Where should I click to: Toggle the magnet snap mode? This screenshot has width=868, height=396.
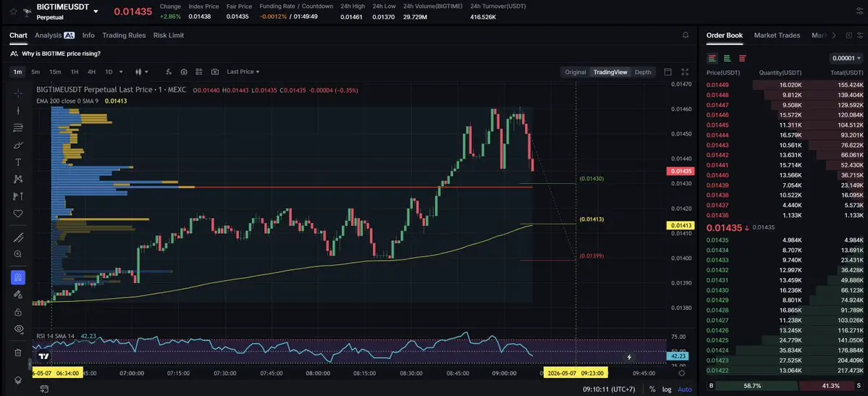17,277
